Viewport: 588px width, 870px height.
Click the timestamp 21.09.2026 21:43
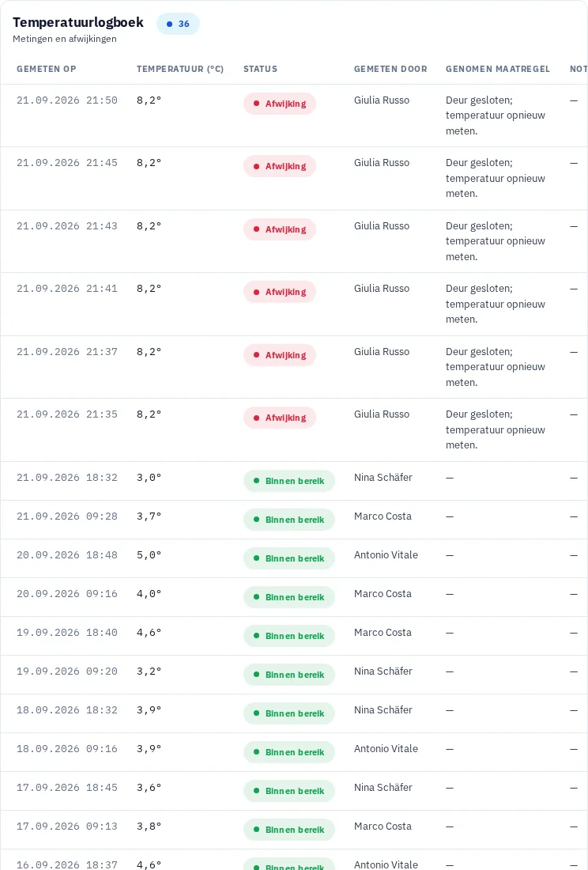[x=67, y=226]
